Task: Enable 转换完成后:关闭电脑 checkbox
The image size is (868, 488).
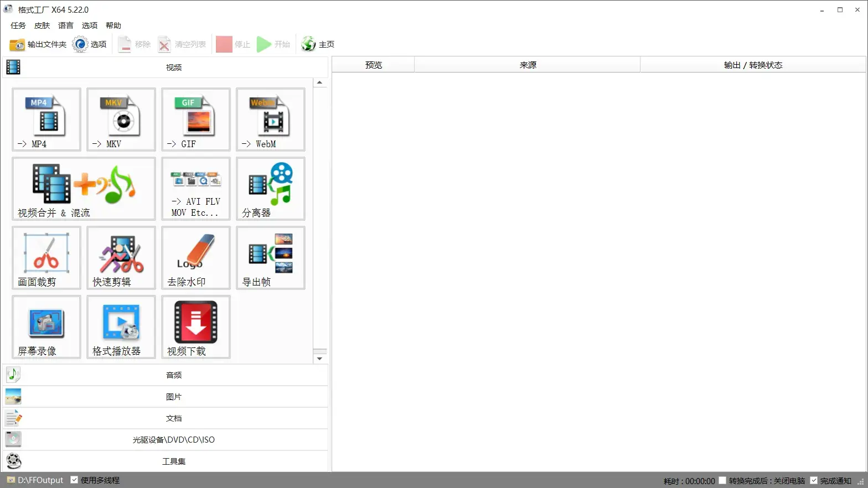Action: [x=722, y=480]
